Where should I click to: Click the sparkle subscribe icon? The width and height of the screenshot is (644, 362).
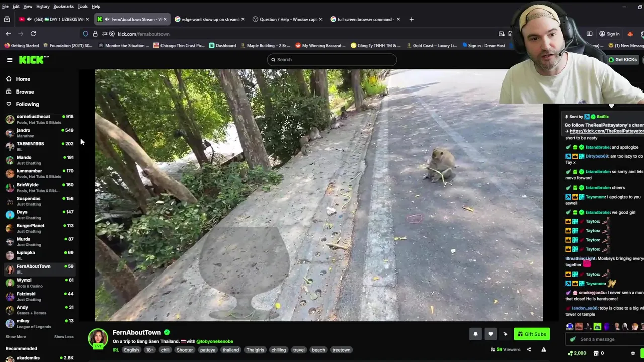(505, 334)
